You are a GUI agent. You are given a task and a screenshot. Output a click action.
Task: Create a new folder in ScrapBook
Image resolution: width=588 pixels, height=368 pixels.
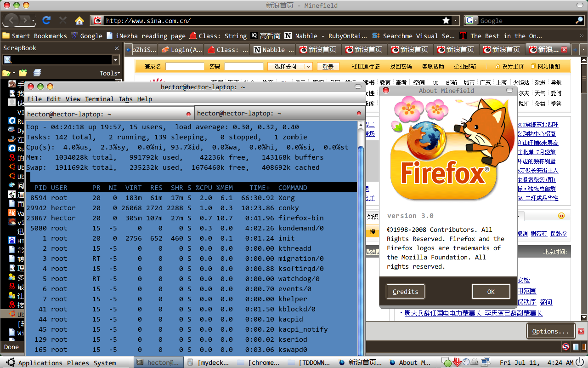[x=6, y=73]
